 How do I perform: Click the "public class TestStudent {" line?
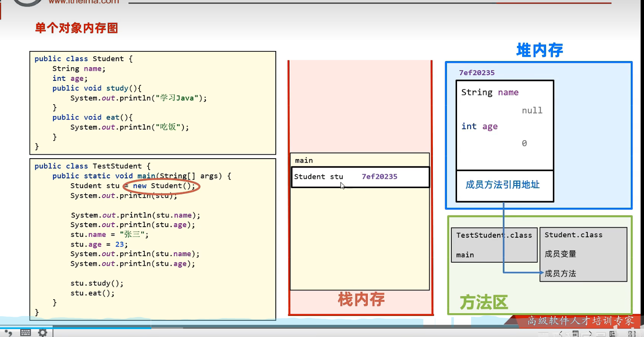pyautogui.click(x=93, y=166)
